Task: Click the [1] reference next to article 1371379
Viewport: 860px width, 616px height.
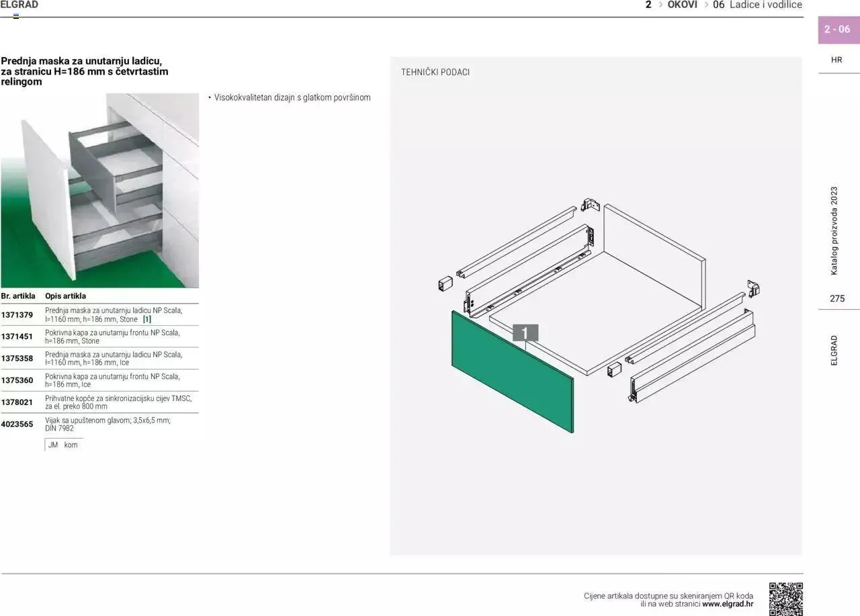Action: [146, 319]
